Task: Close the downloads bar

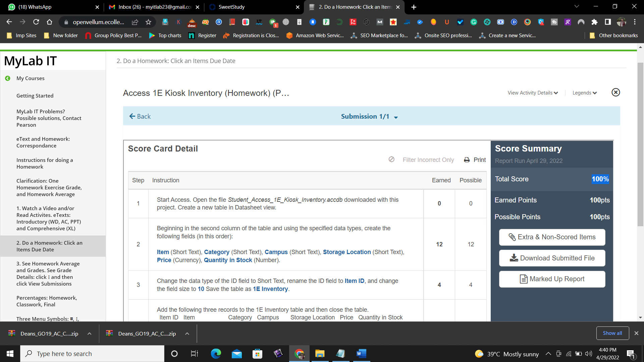Action: [636, 333]
